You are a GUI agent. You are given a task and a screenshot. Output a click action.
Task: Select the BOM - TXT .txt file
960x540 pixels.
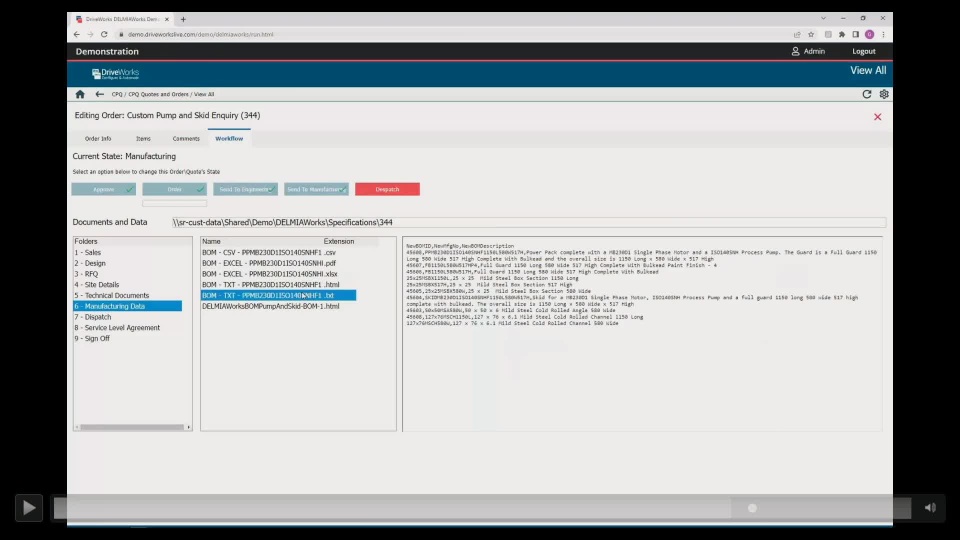[x=279, y=295]
